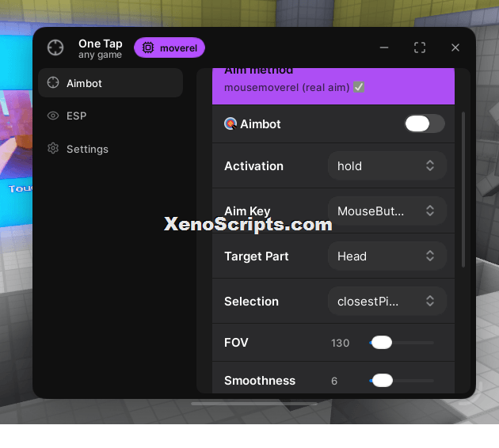
Task: Click the One Tap title text
Action: 101,44
